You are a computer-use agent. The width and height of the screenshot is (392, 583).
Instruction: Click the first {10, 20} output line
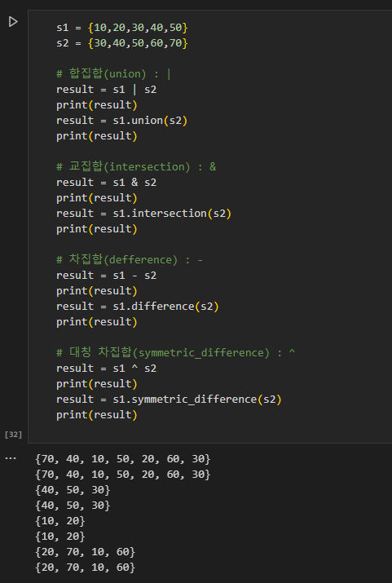coord(60,521)
